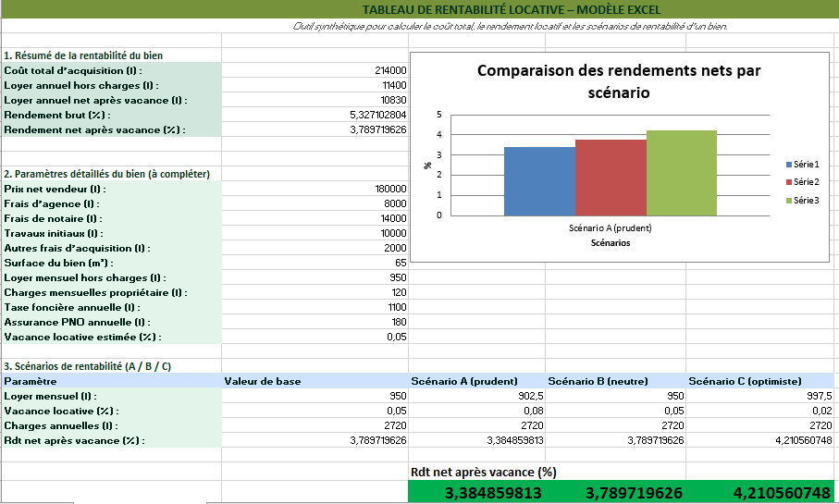This screenshot has width=839, height=504.
Task: Click the Scénarios horizontal axis title
Action: (x=611, y=243)
